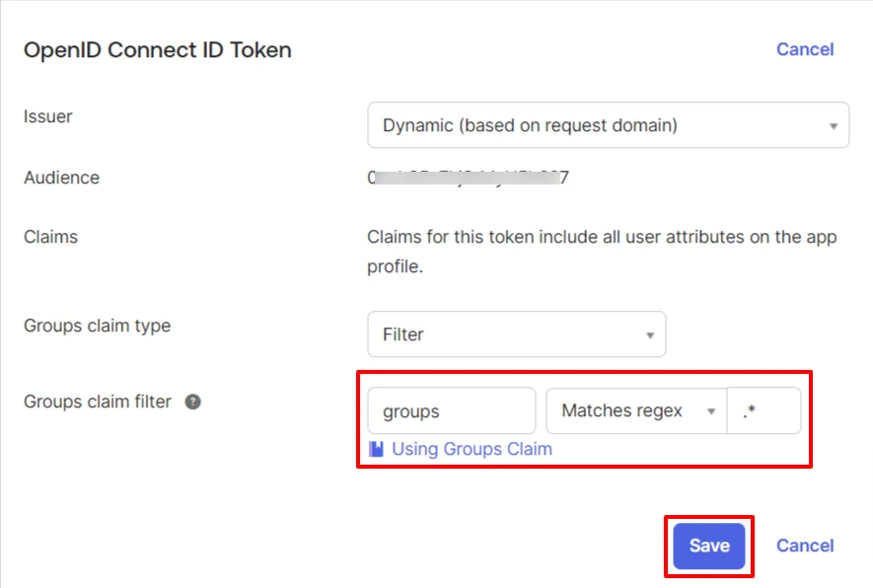This screenshot has width=873, height=588.
Task: Change the issuer from Dynamic option
Action: pyautogui.click(x=608, y=125)
